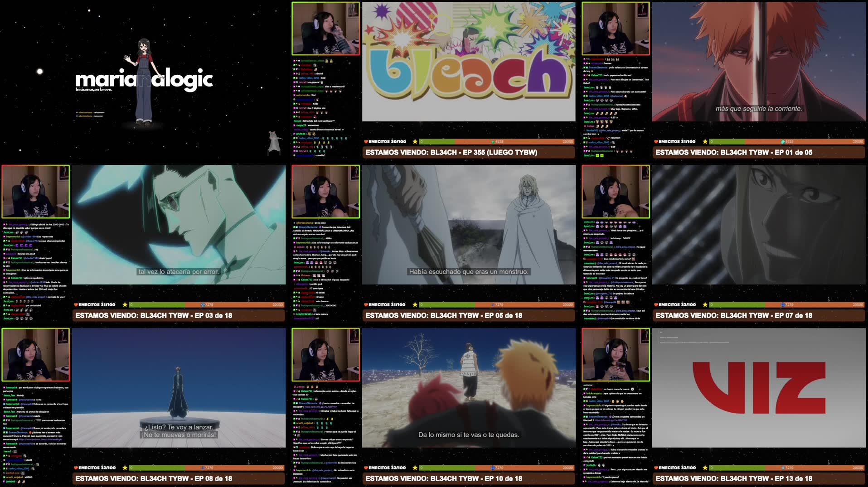Click the goal progress bar above the EP 355 banner
868x487 pixels.
coord(497,142)
